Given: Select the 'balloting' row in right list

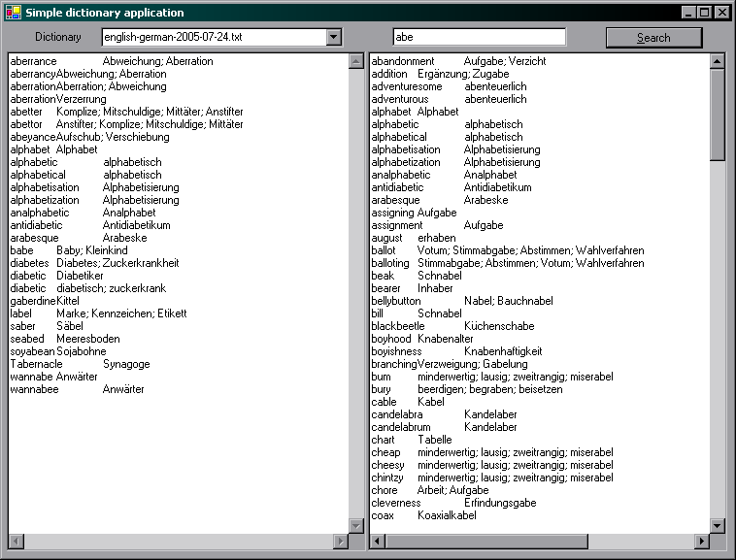Looking at the screenshot, I should [x=508, y=264].
